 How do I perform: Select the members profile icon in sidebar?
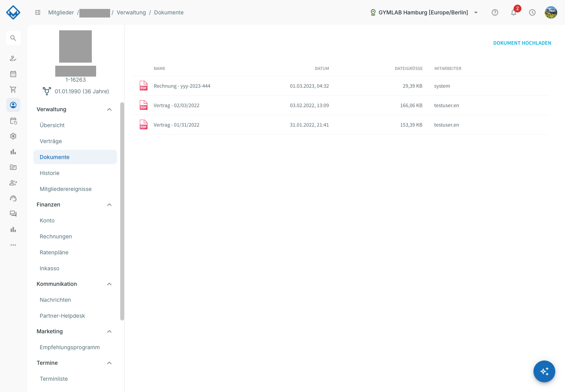[x=13, y=105]
